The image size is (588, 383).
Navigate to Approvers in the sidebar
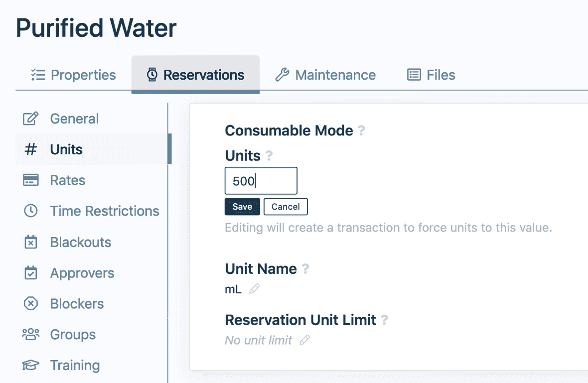click(x=82, y=273)
